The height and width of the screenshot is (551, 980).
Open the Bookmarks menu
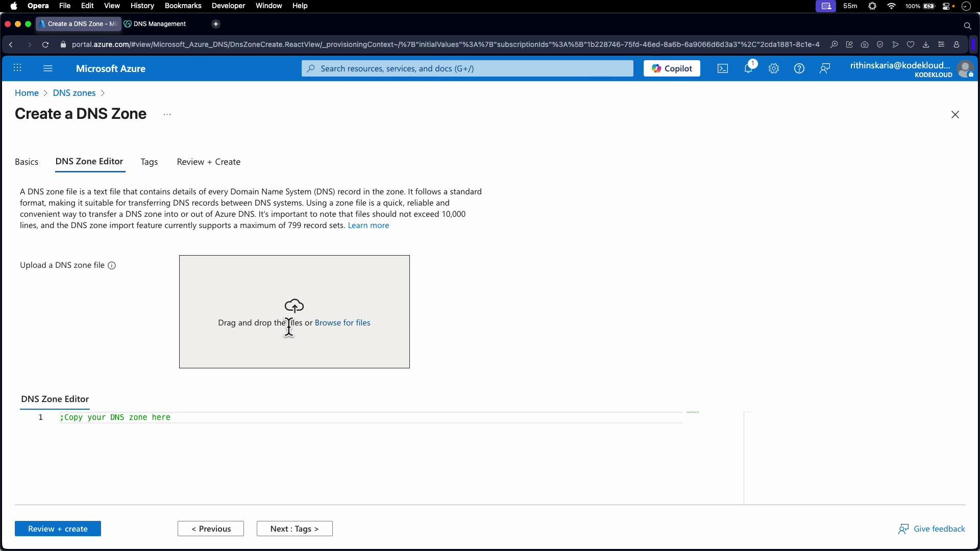183,6
